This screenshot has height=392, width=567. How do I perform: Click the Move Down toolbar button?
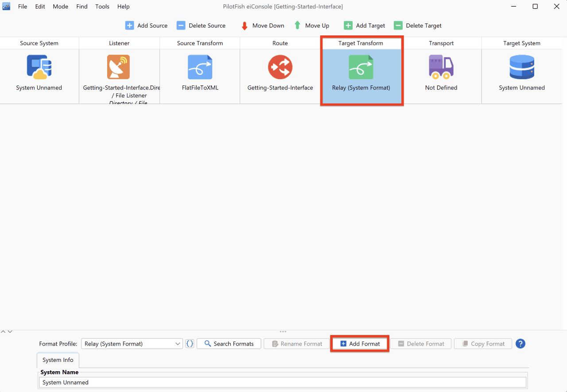pos(262,26)
